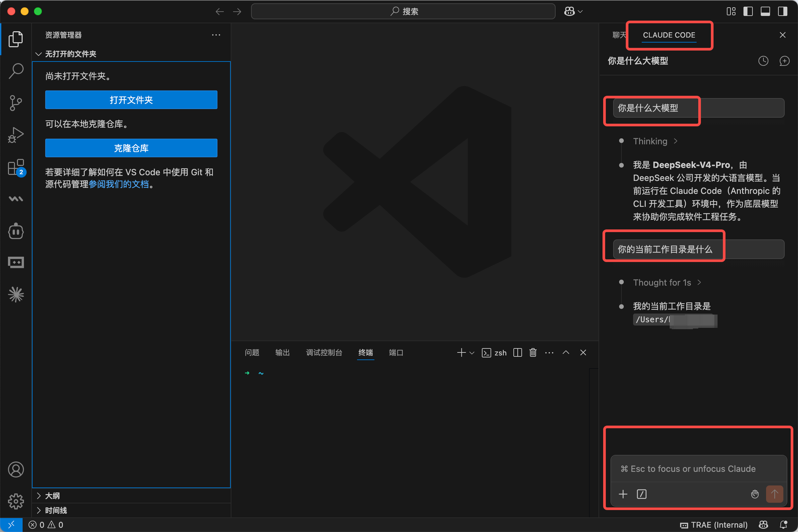Open the wavy-line icon in activity bar
Viewport: 798px width, 532px height.
tap(16, 199)
